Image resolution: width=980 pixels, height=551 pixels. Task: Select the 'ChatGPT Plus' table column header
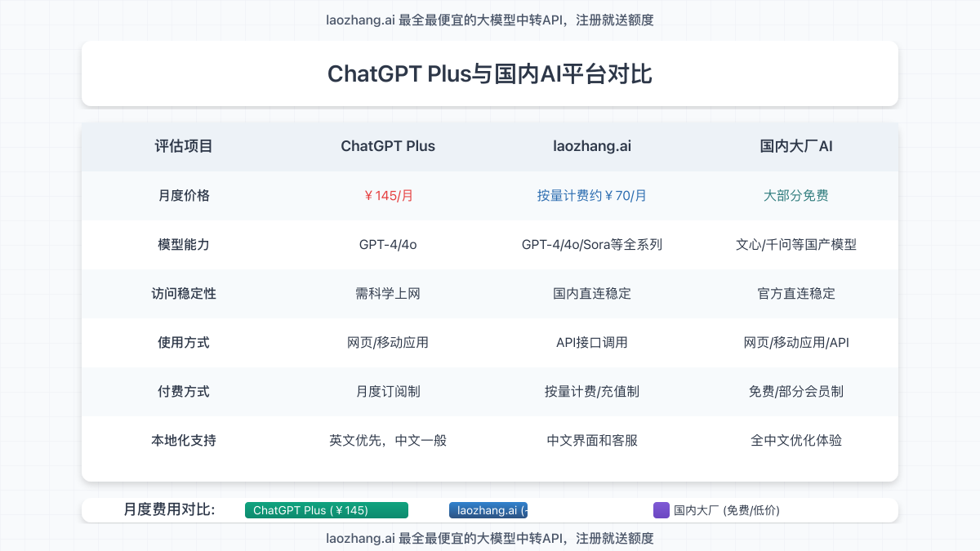tap(388, 147)
